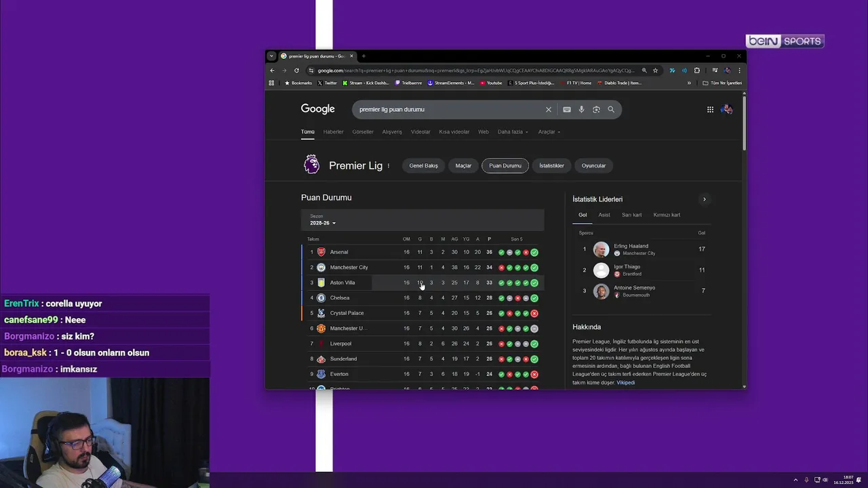This screenshot has width=868, height=488.
Task: Open the zoom magnifier in the address bar
Action: [644, 70]
